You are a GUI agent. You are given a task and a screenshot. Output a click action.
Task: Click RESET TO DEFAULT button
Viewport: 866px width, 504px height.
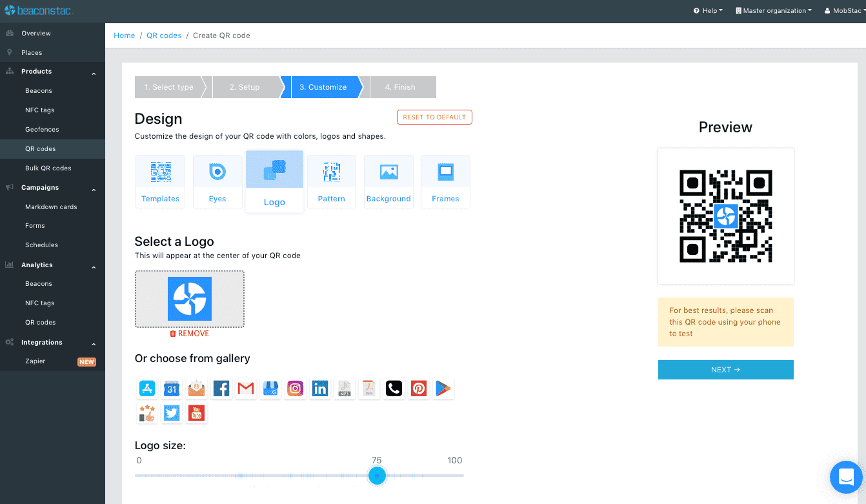pos(434,117)
